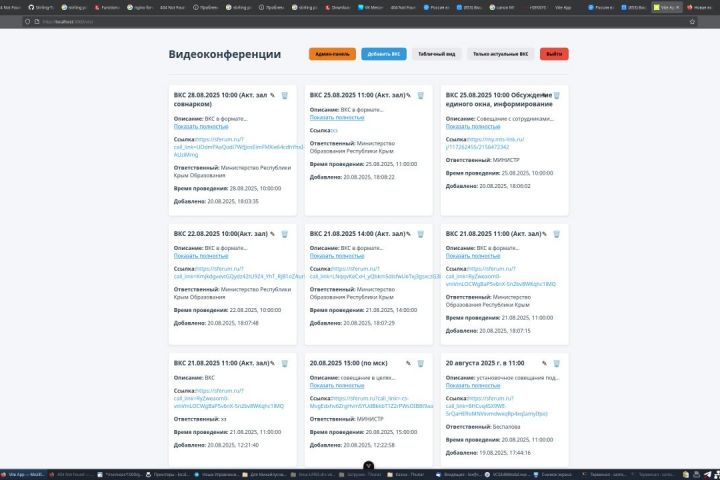
Task: Edit the 21.08.2025 11:00 card added 18:07:15
Action: [x=545, y=234]
